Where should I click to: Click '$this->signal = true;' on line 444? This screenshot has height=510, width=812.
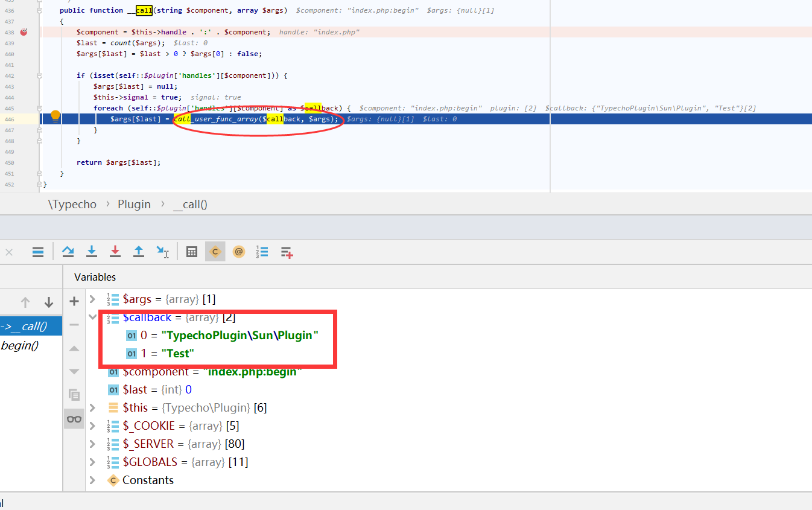point(137,97)
